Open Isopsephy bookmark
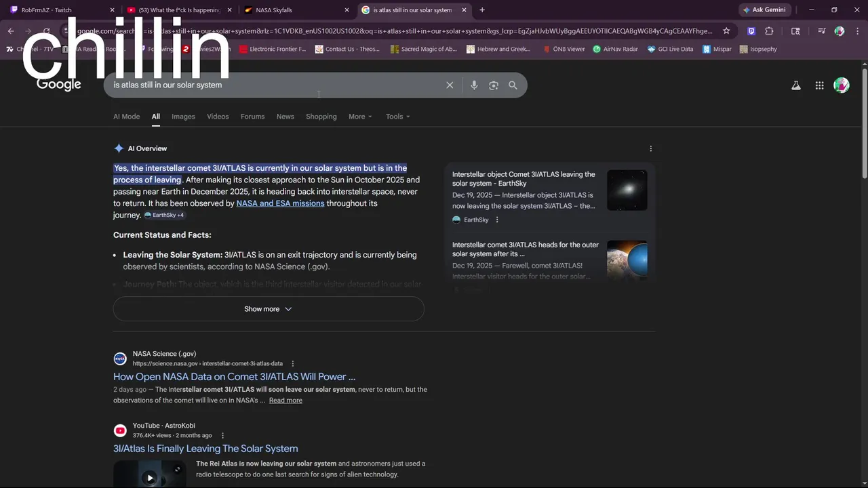This screenshot has height=488, width=868. click(758, 49)
